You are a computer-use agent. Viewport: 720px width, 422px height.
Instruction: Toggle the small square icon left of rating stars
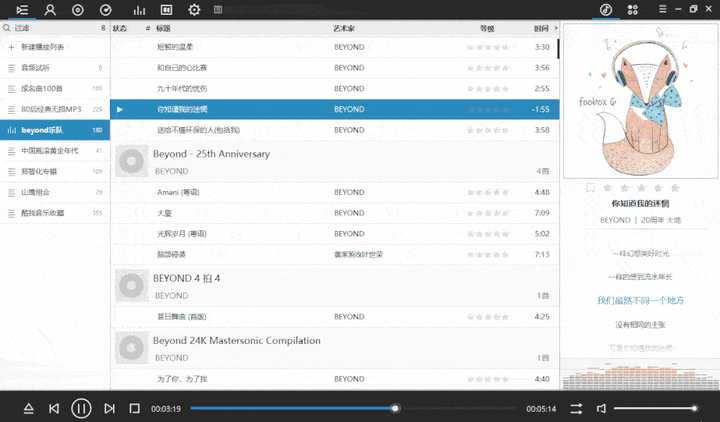tap(591, 187)
